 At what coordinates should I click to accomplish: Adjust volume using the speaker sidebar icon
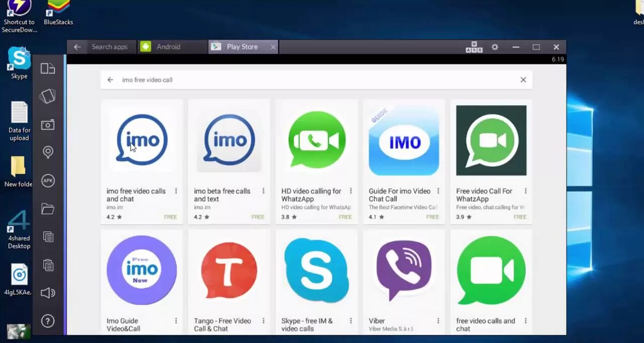48,293
